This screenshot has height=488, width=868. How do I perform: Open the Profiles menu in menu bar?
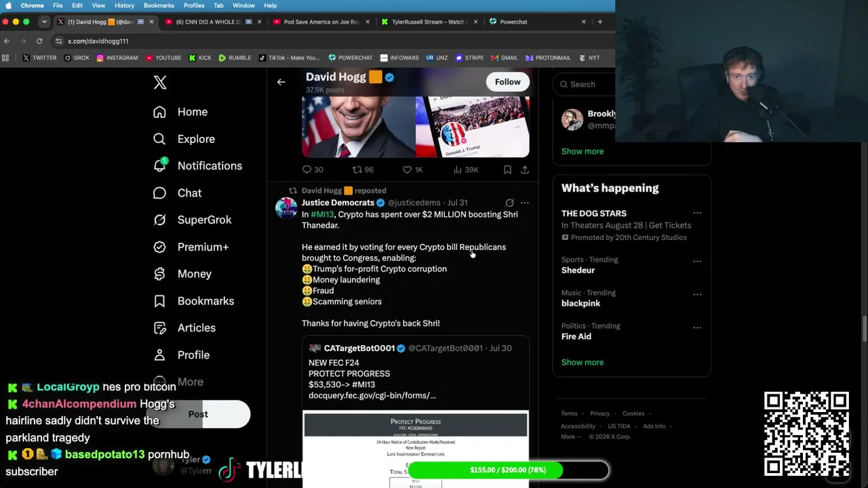click(x=194, y=5)
